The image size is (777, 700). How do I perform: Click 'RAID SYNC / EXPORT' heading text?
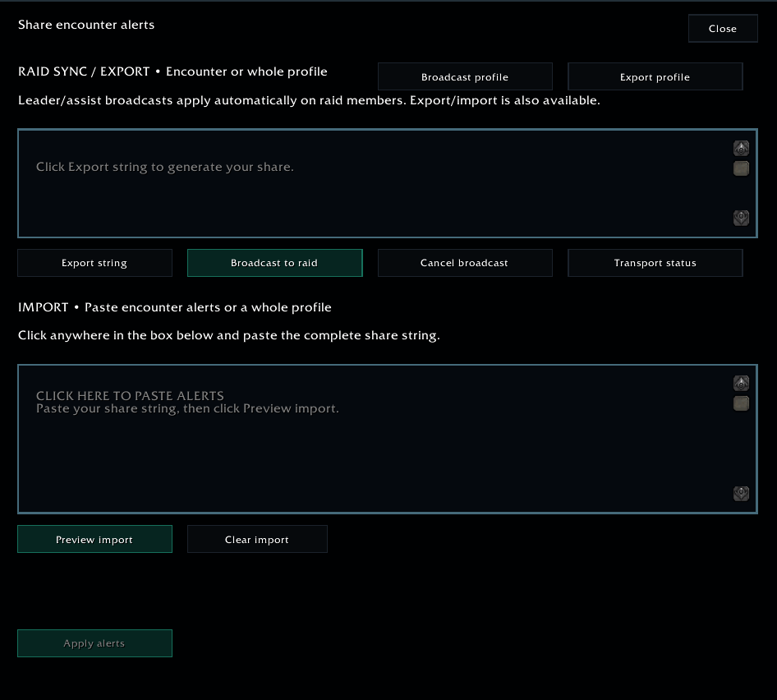click(84, 71)
